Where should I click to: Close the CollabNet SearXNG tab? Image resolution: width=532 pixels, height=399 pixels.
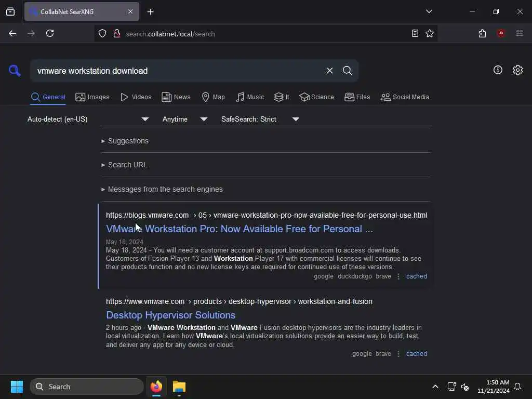[x=130, y=11]
